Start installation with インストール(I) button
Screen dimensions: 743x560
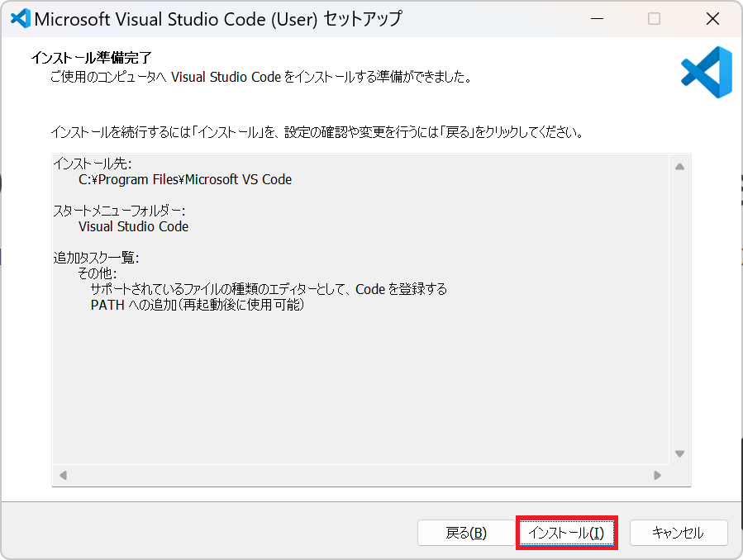pos(567,533)
